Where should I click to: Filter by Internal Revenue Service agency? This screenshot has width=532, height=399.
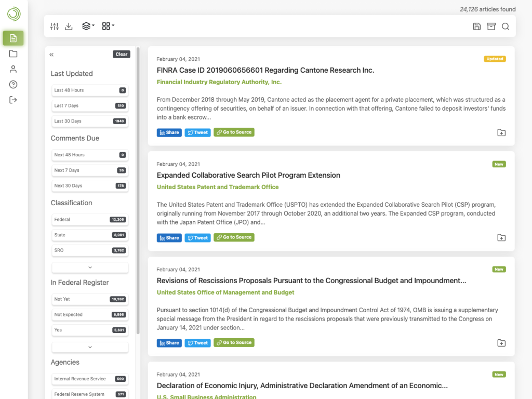89,378
